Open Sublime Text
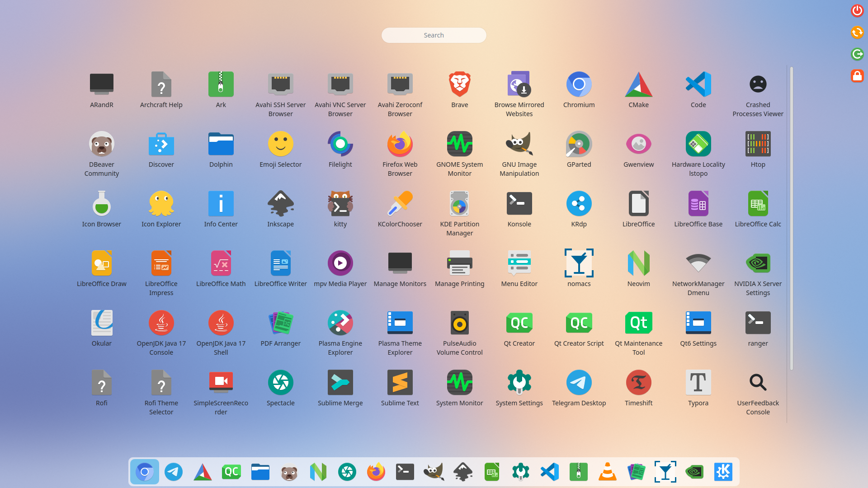 [400, 388]
